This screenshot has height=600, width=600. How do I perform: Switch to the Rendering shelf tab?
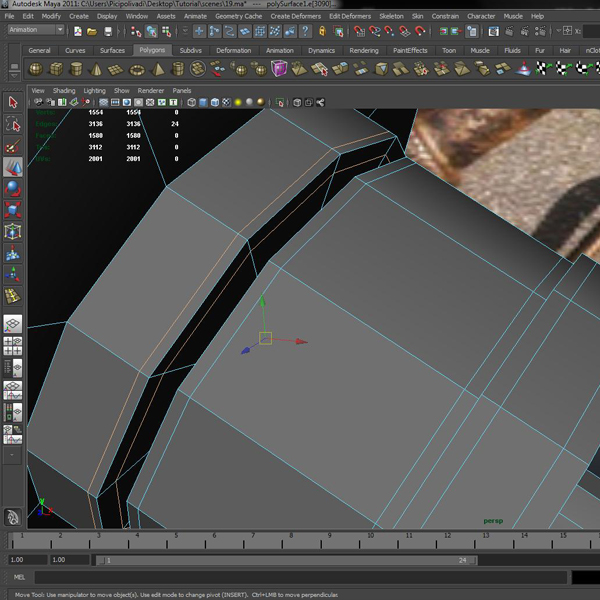(364, 51)
